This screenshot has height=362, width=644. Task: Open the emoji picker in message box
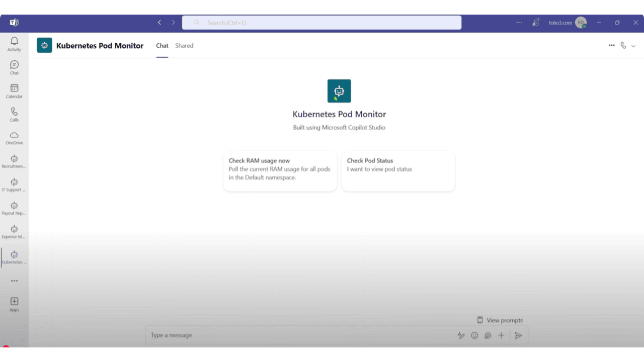tap(474, 335)
